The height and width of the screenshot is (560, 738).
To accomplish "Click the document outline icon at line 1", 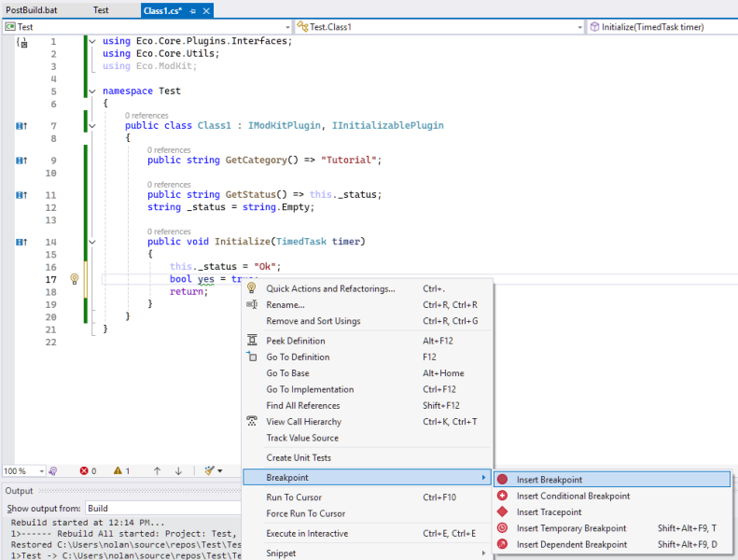I will (x=22, y=42).
